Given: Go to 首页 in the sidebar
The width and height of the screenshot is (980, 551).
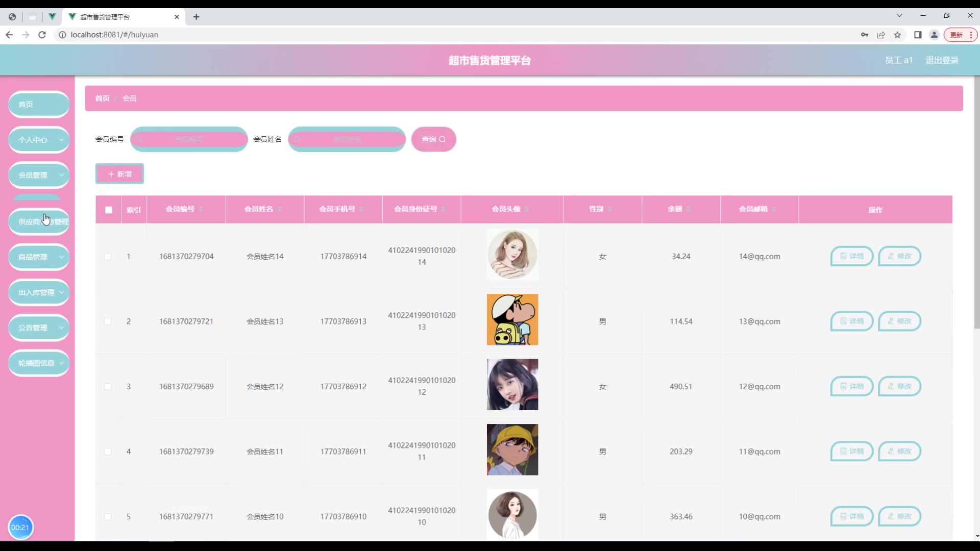Looking at the screenshot, I should 39,105.
